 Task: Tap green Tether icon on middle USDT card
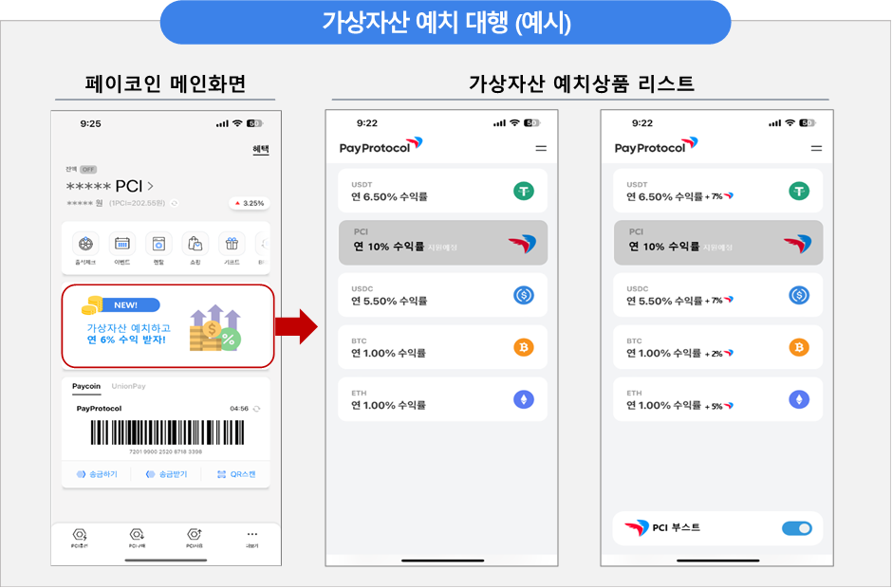pos(524,191)
